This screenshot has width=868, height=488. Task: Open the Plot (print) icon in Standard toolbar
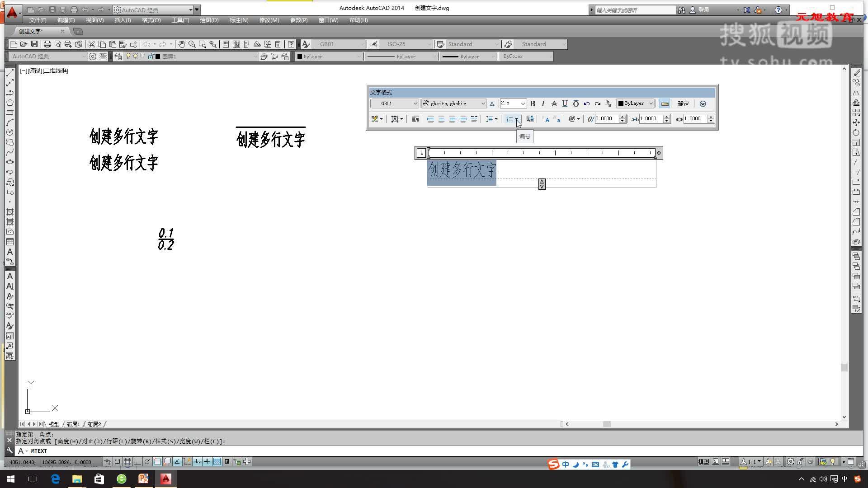pyautogui.click(x=47, y=44)
